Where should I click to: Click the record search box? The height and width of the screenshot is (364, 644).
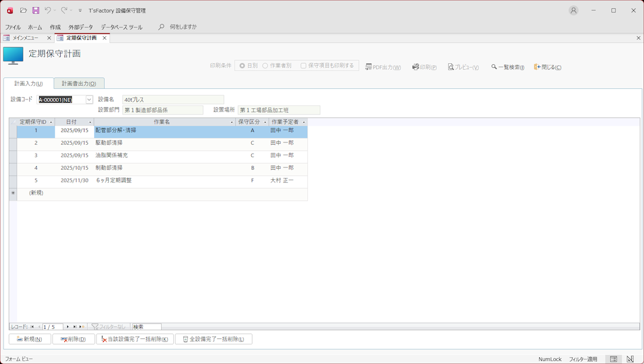tap(146, 326)
